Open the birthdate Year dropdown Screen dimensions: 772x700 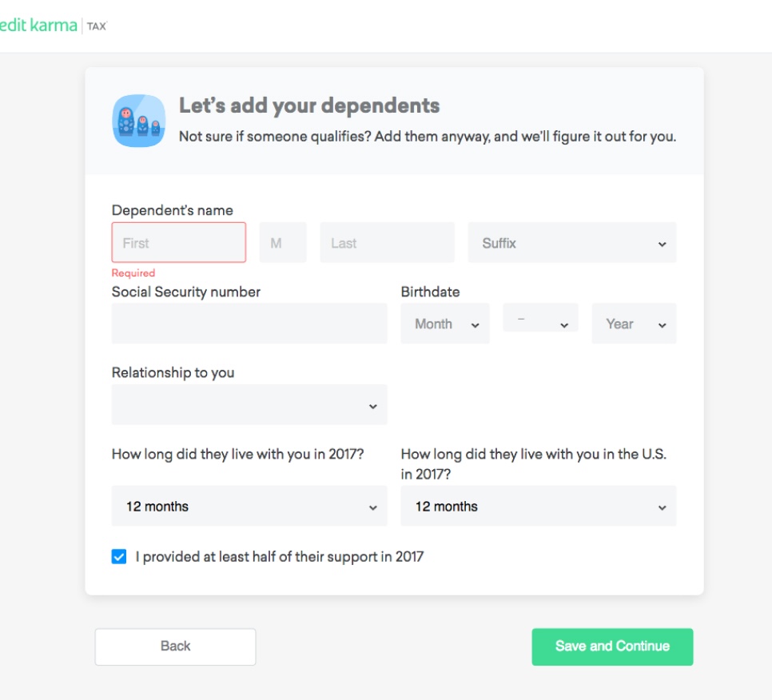[x=634, y=324]
